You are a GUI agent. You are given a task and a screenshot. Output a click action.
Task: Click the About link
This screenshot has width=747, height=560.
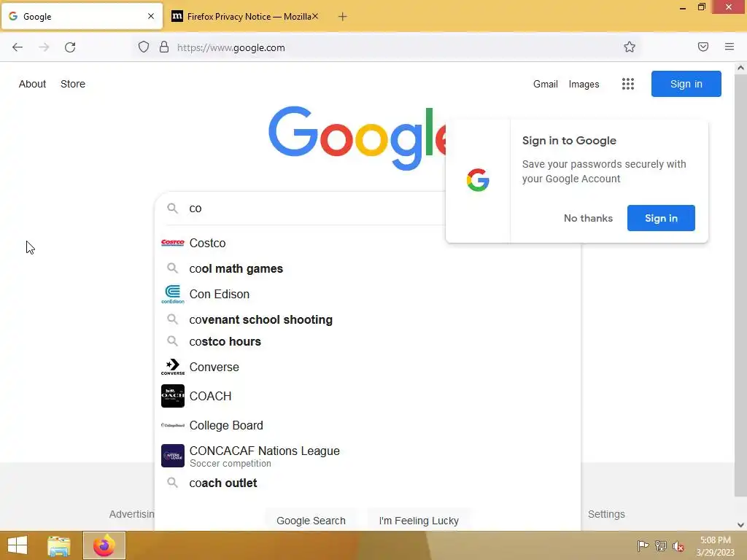(32, 84)
